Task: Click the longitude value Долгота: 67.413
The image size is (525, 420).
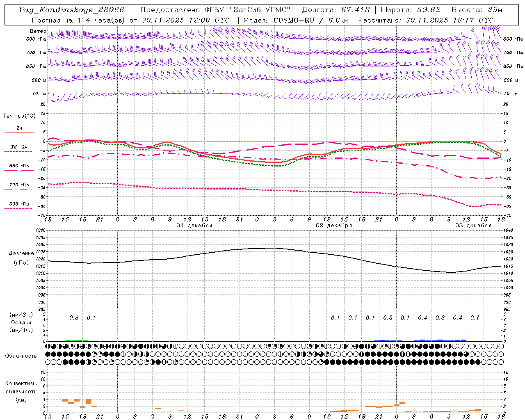Action: [336, 10]
